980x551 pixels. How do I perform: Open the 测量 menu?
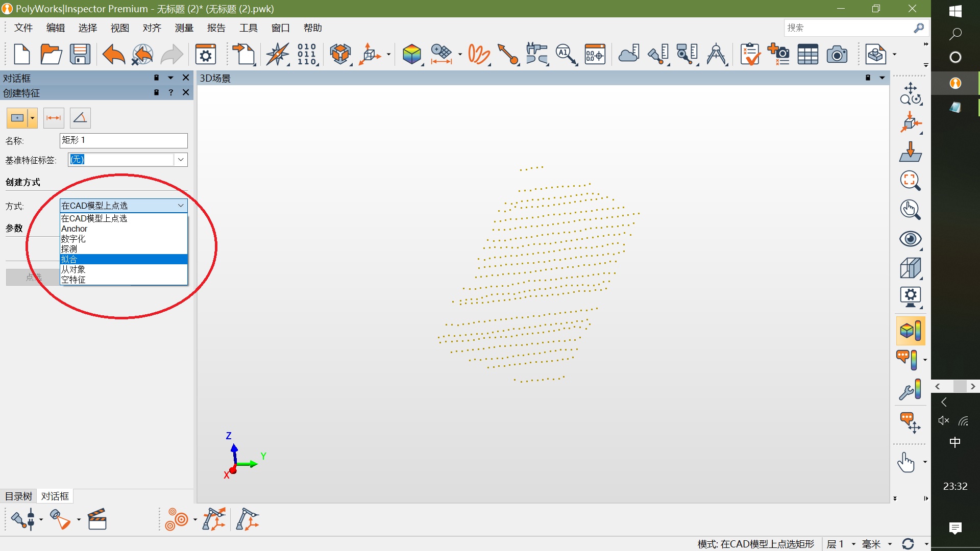(184, 28)
